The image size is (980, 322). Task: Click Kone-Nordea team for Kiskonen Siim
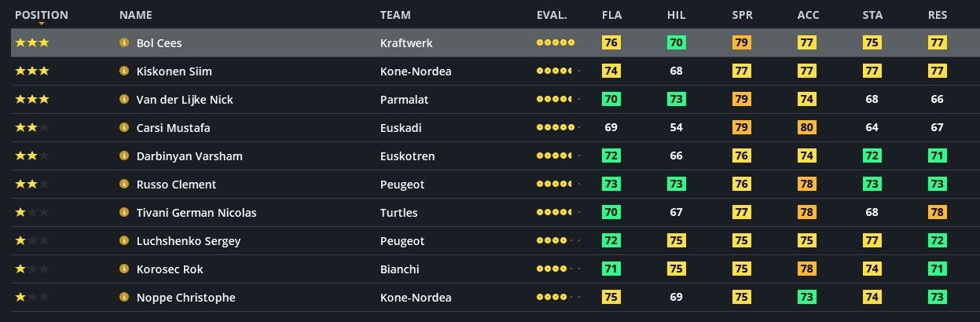(416, 71)
